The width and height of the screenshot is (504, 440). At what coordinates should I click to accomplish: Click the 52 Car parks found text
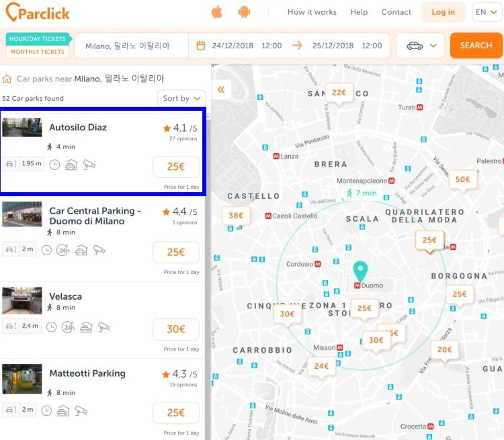point(33,98)
